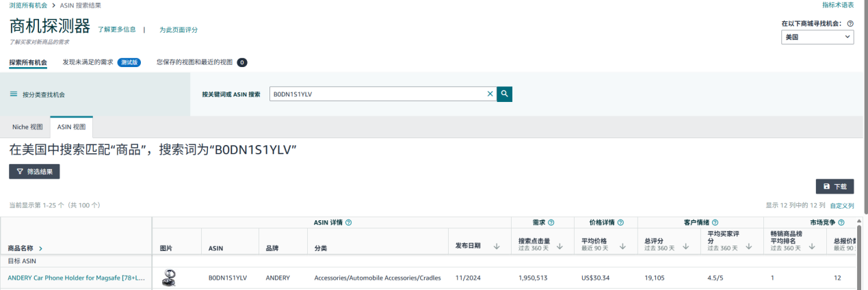Sort by 总评分 arrow
The width and height of the screenshot is (868, 290).
coord(686,246)
